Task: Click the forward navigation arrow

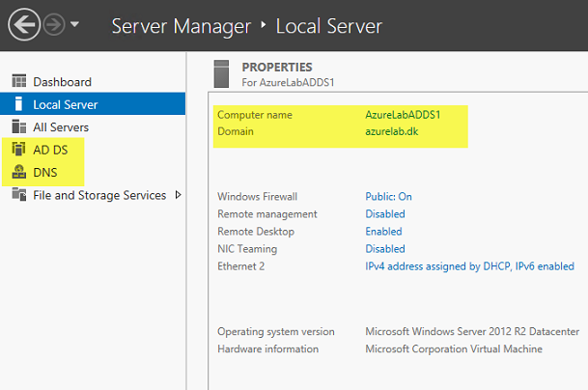Action: point(54,25)
